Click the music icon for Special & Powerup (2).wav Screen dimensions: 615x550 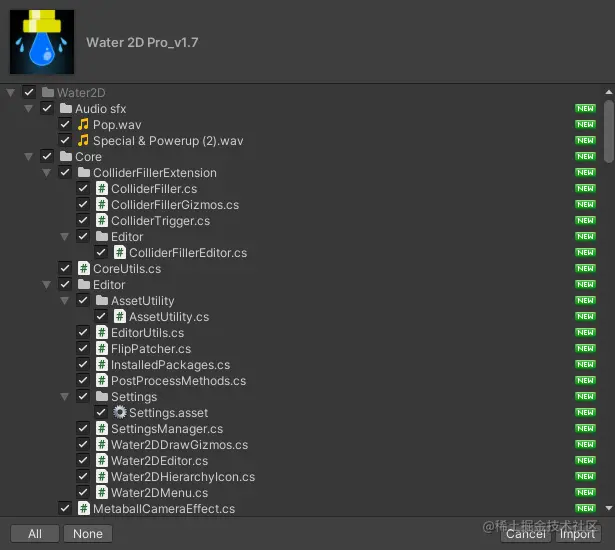(x=83, y=140)
